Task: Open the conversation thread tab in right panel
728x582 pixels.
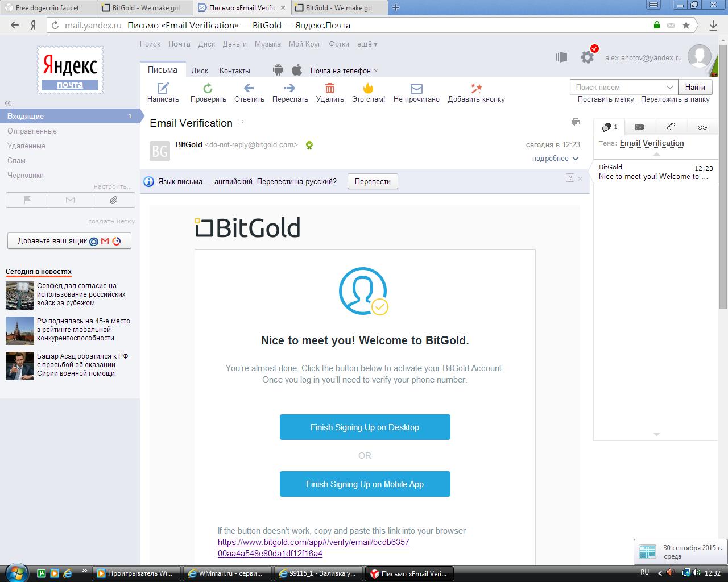Action: 609,127
